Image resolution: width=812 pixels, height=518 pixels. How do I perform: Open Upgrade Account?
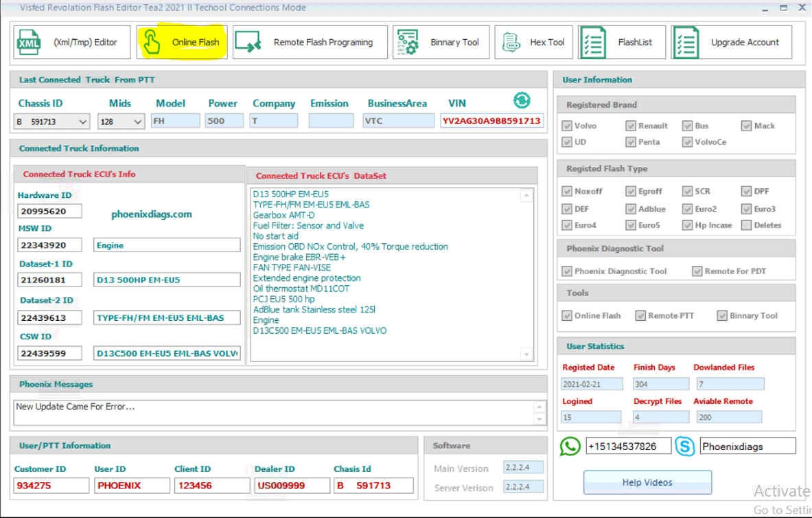pyautogui.click(x=730, y=42)
